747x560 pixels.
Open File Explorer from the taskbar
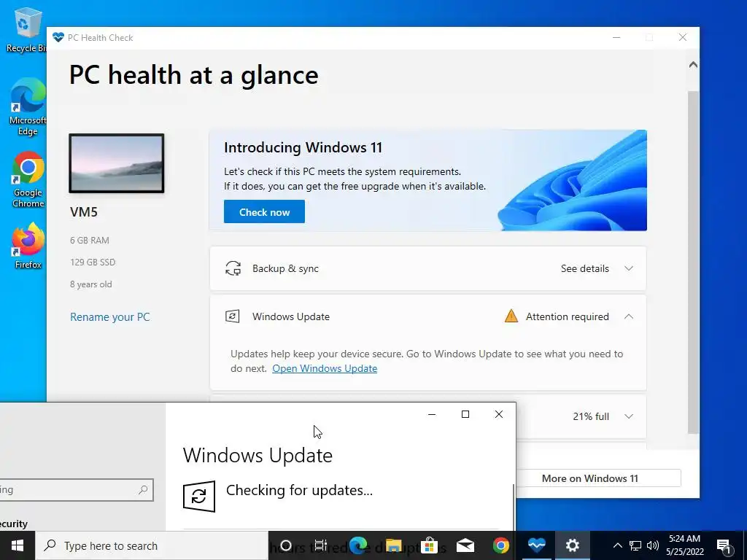[394, 545]
